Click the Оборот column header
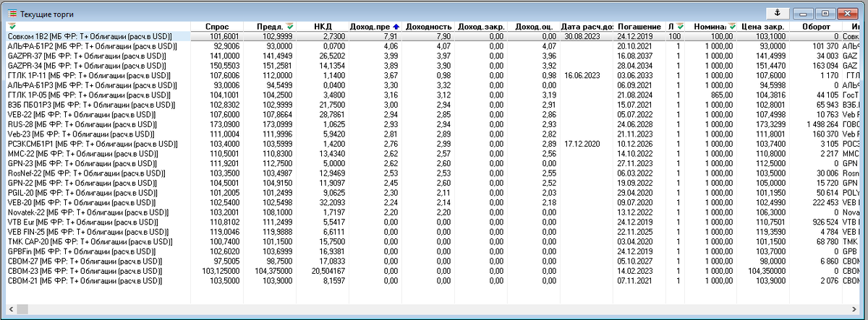 click(x=815, y=26)
